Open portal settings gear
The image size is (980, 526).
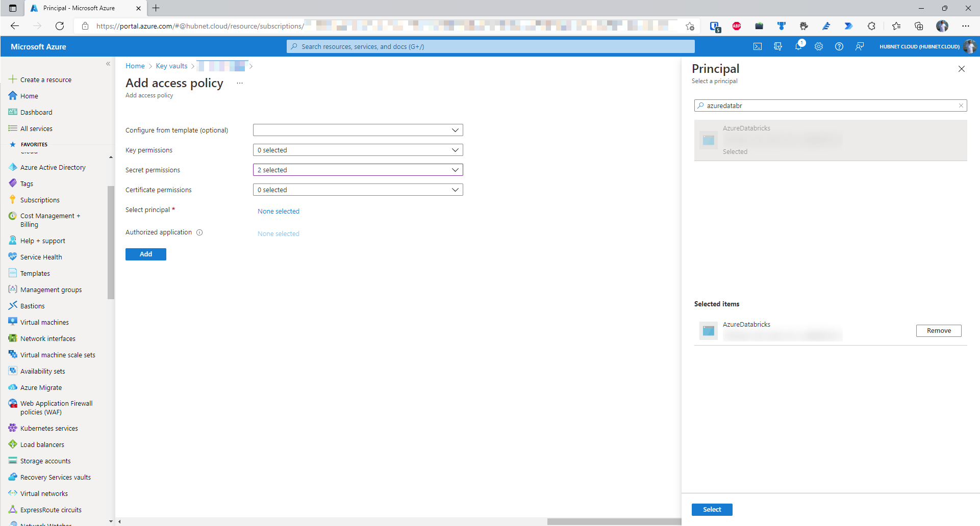coord(819,46)
